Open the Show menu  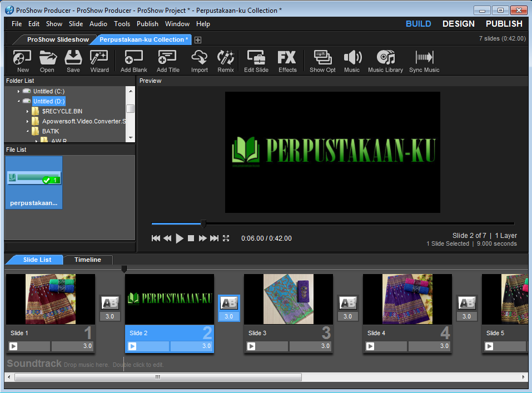[54, 24]
